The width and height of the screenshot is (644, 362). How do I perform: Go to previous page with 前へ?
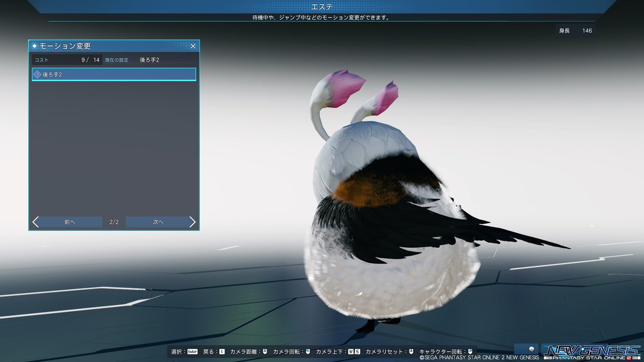click(70, 222)
